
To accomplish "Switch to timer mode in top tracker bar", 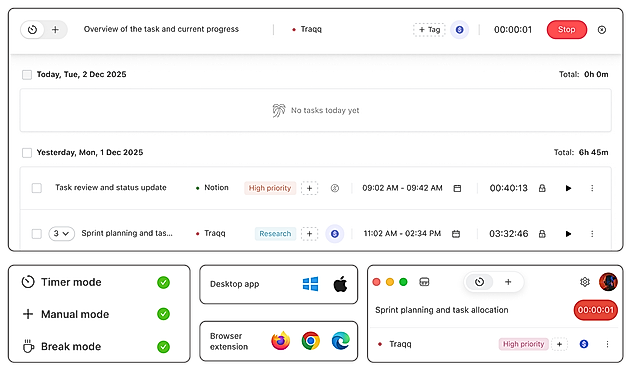I will click(33, 29).
